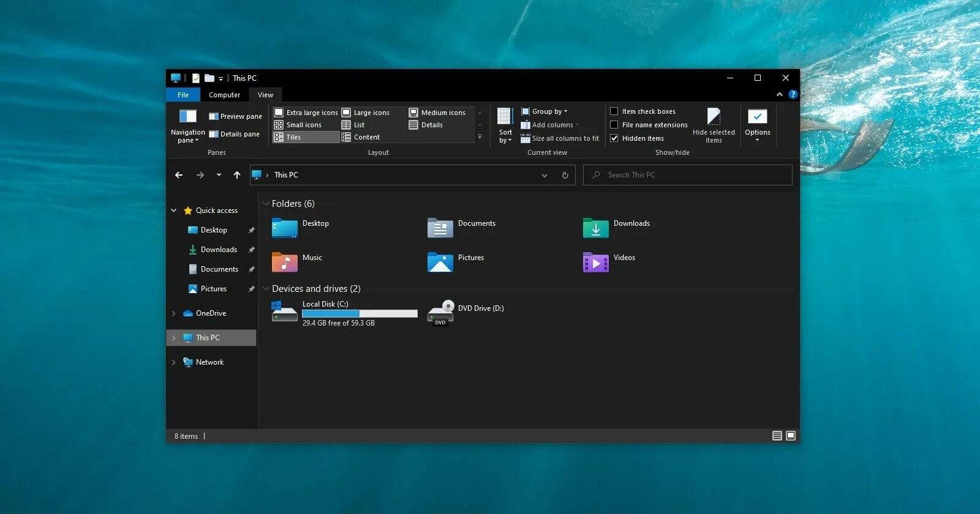Expand the OneDrive node

point(174,313)
